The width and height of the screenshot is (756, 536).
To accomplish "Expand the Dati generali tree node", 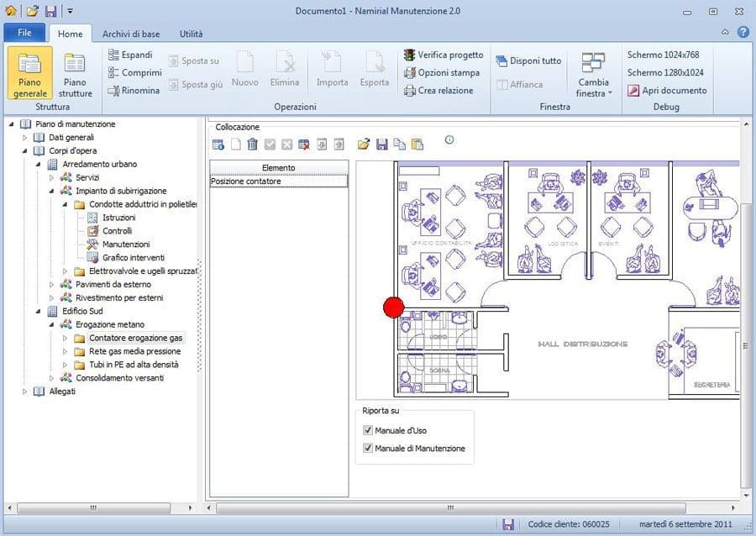I will click(x=25, y=137).
